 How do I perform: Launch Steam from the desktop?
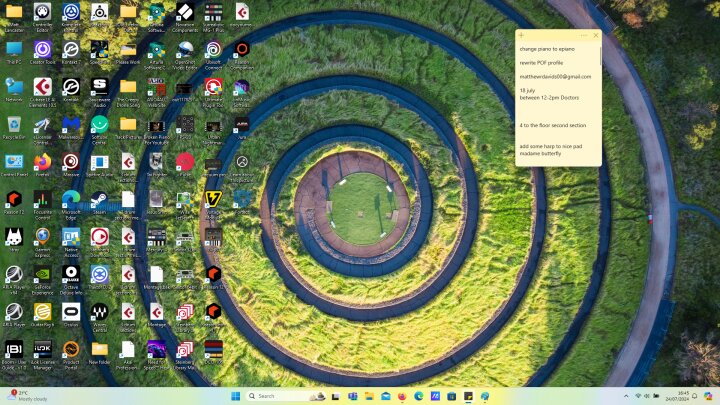(x=99, y=203)
